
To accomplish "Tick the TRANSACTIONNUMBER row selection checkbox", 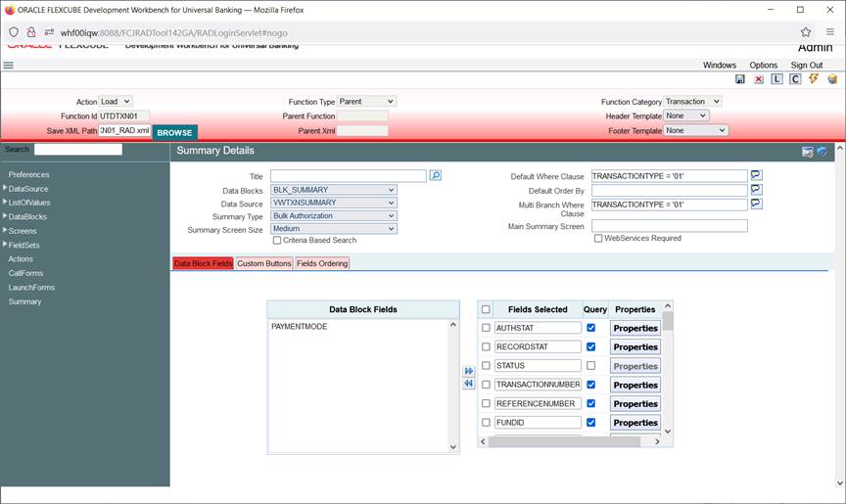I will pos(486,385).
